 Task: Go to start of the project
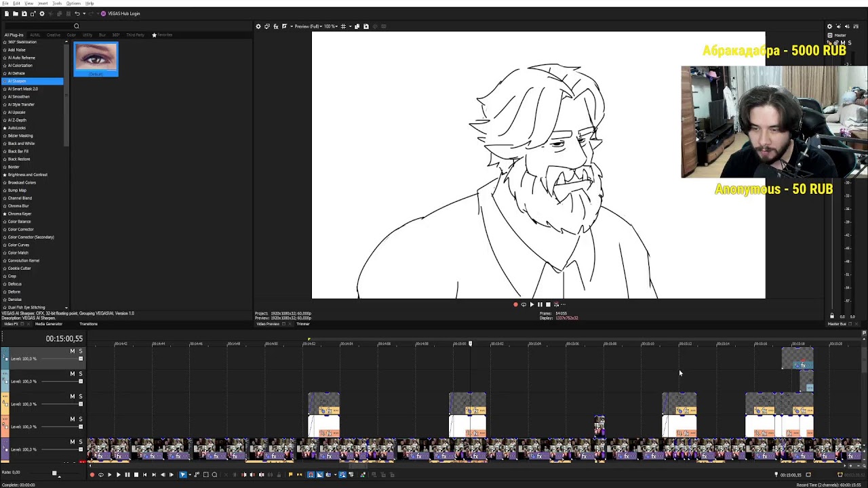pyautogui.click(x=144, y=474)
